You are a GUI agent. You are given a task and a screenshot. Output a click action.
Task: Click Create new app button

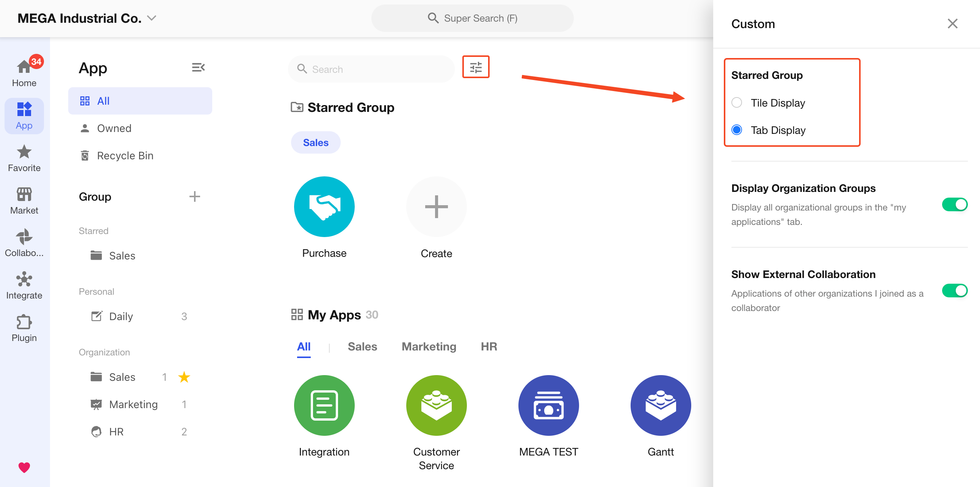tap(436, 207)
